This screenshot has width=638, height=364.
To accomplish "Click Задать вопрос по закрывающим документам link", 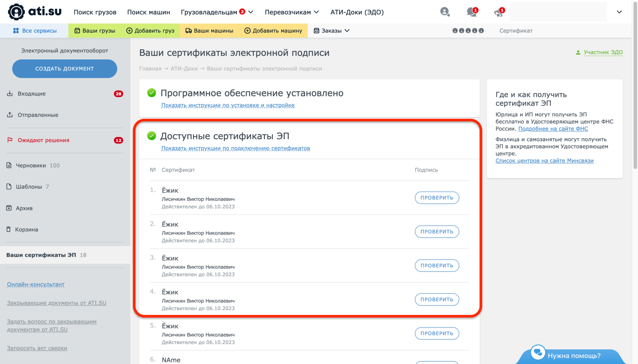I will pyautogui.click(x=52, y=326).
